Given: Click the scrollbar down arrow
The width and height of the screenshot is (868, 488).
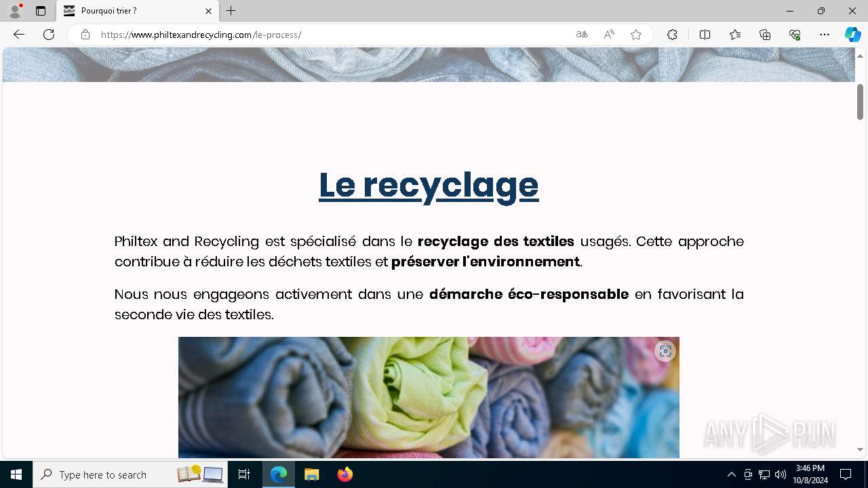Looking at the screenshot, I should click(x=860, y=450).
